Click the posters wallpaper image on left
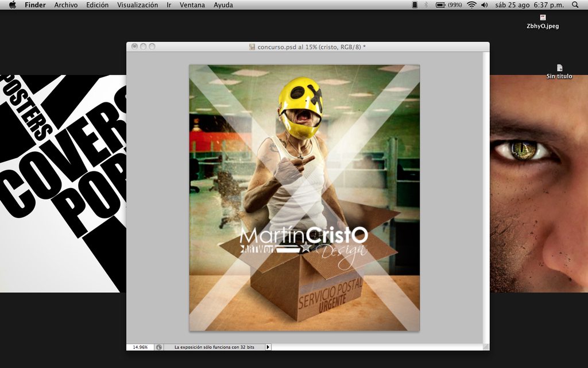This screenshot has height=368, width=588. (63, 183)
